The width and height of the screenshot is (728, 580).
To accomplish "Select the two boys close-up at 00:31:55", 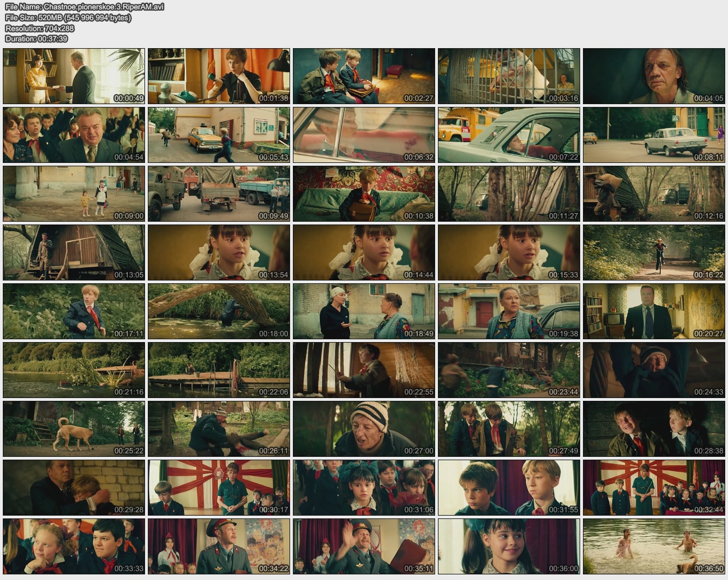I will click(508, 488).
